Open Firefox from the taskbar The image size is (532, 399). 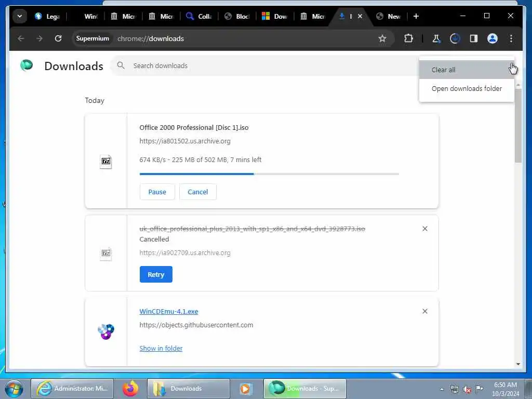tap(130, 389)
